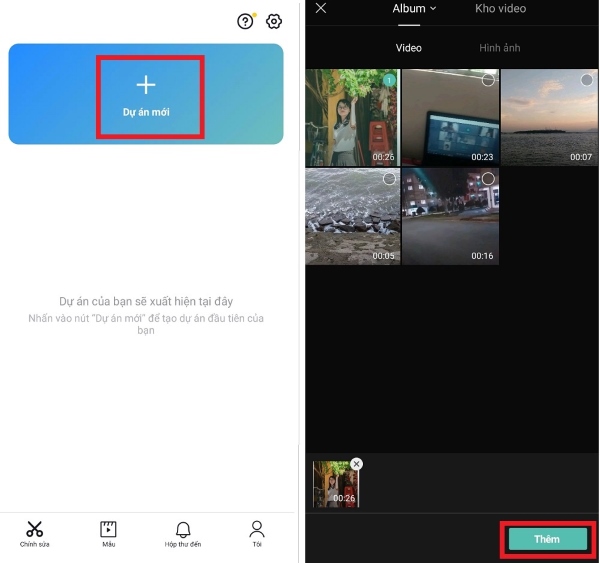
Task: Select the 00:05 rocky shore video circle
Action: click(390, 179)
